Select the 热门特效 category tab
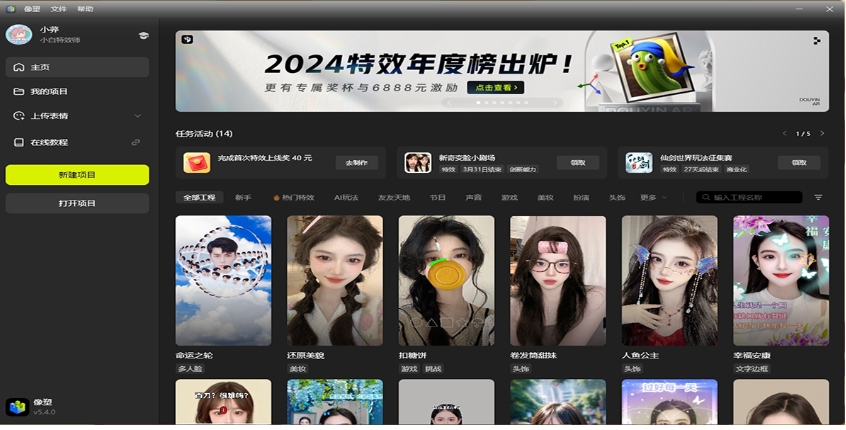 tap(294, 198)
